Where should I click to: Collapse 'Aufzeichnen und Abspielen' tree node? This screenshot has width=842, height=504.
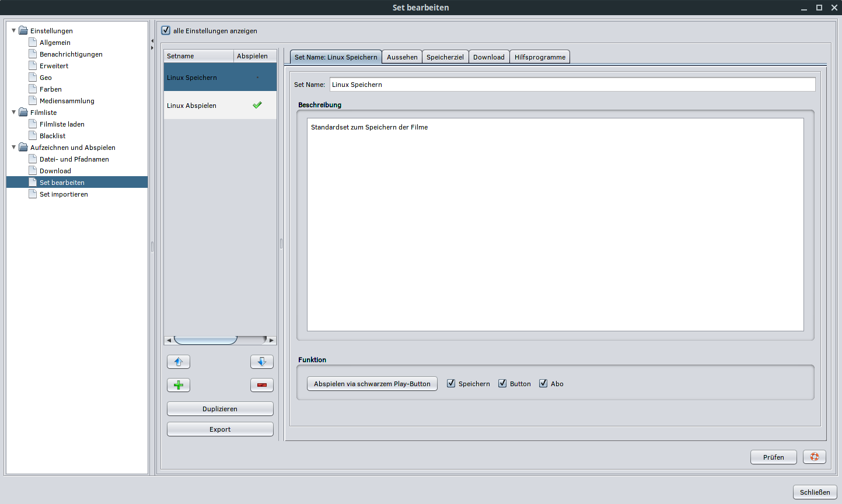14,147
